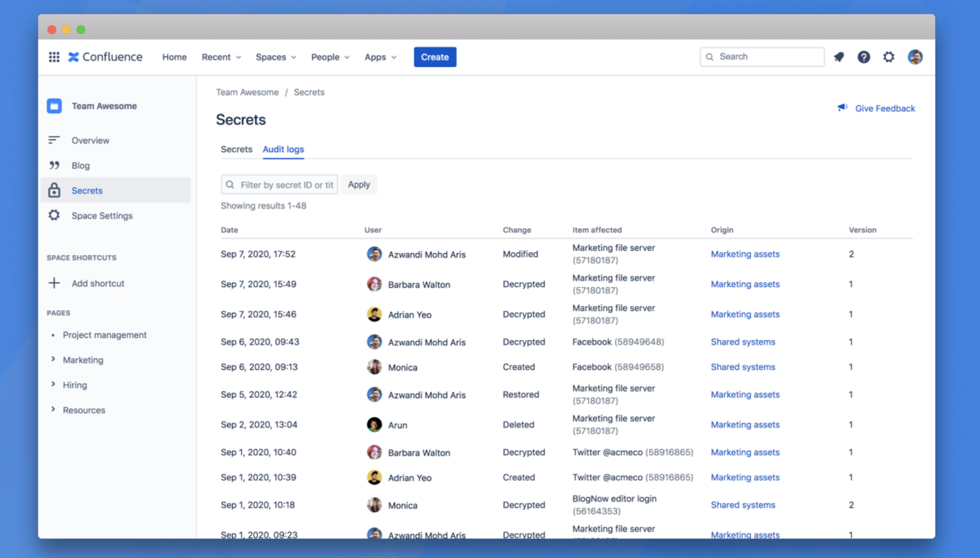Click the plus icon for Add shortcut
Screen dimensions: 980x558
(x=54, y=283)
